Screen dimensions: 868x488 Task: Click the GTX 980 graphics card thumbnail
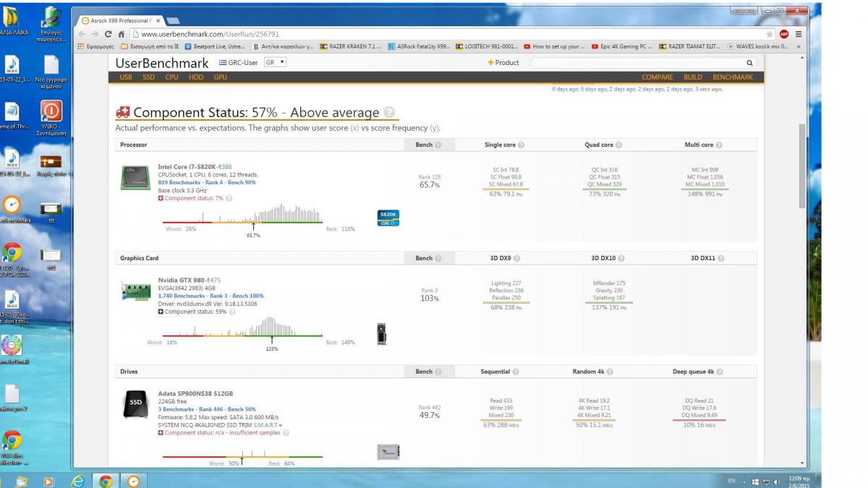(x=382, y=333)
